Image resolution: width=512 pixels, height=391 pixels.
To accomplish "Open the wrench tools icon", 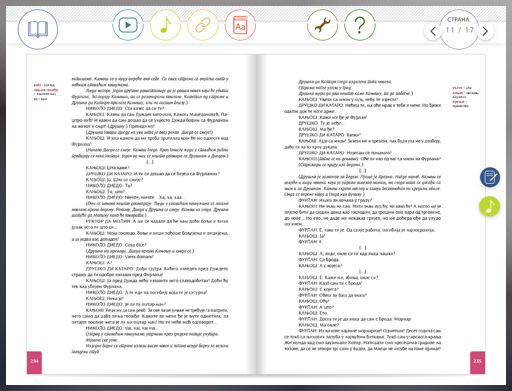I will click(x=322, y=25).
